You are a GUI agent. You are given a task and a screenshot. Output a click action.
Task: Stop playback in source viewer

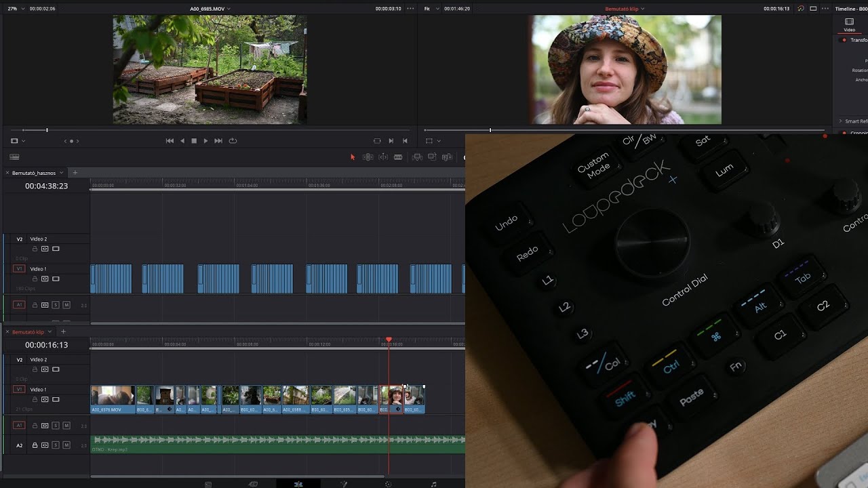point(194,141)
